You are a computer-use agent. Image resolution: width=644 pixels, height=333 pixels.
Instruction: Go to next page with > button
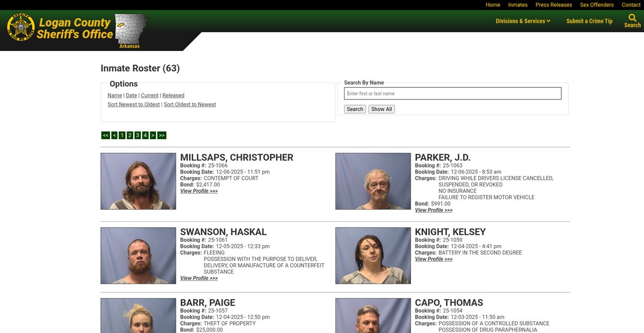(x=153, y=135)
